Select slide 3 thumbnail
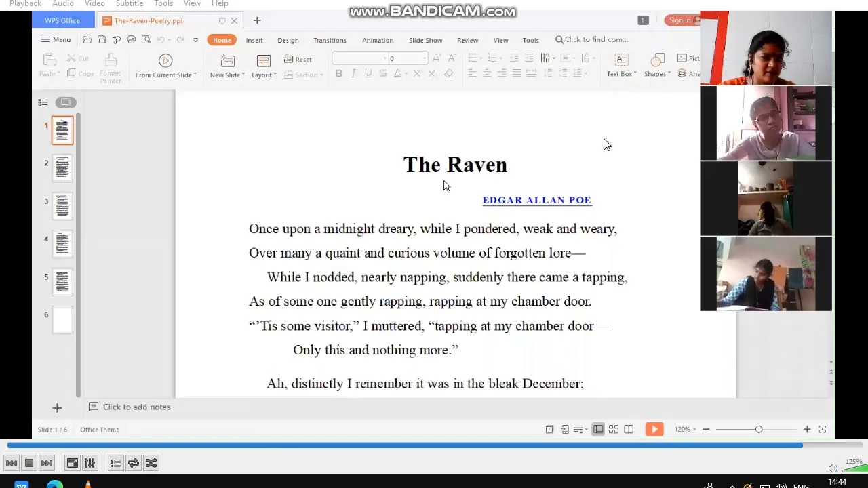Image resolution: width=868 pixels, height=488 pixels. coord(62,205)
